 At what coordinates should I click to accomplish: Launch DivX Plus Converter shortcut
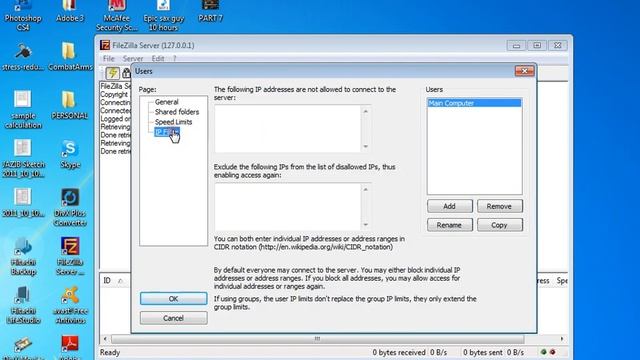(70, 207)
